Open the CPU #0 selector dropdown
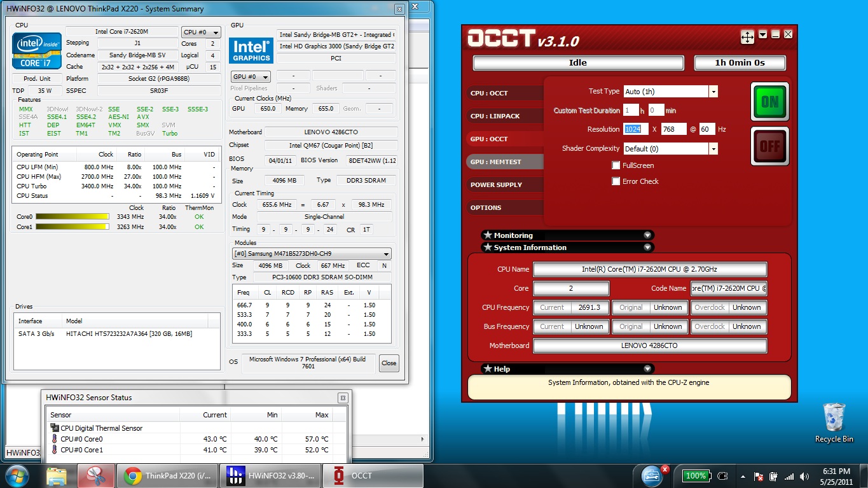The width and height of the screenshot is (868, 488). pos(201,32)
